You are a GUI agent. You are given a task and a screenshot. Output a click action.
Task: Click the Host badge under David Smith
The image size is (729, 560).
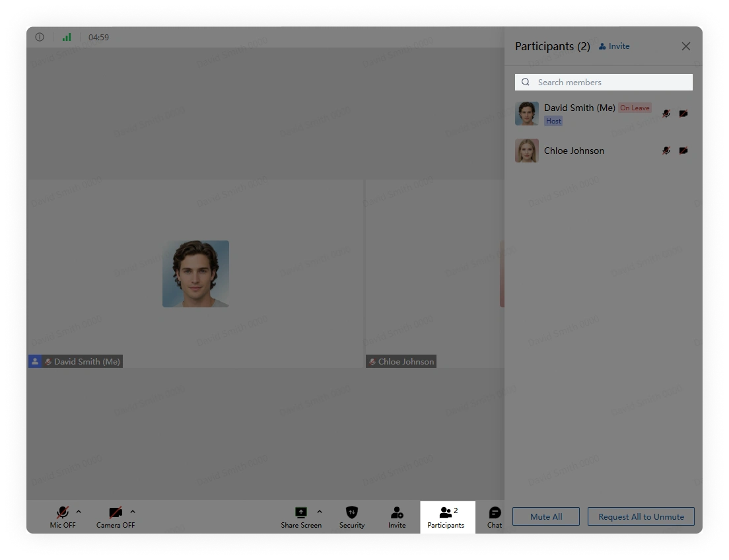pos(553,121)
